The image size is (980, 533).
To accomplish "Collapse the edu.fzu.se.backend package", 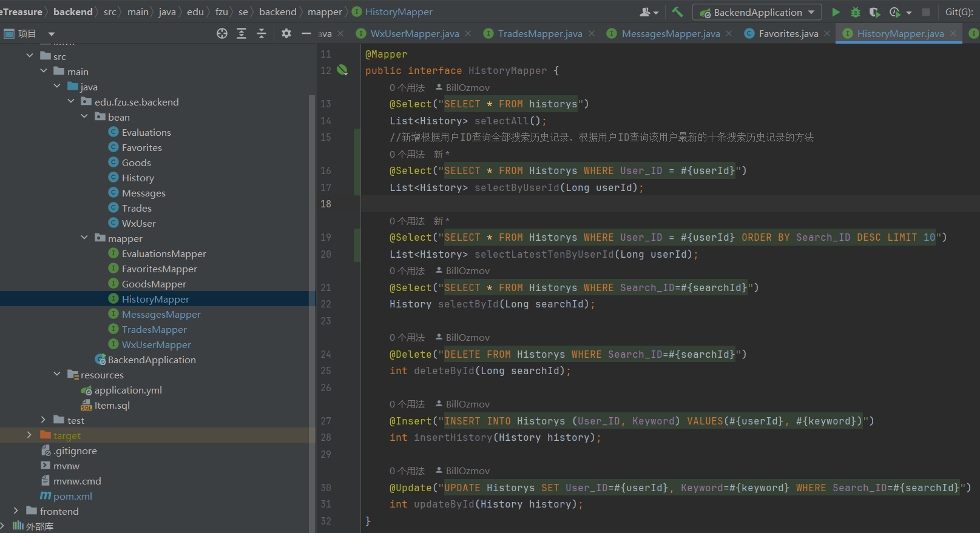I will click(x=71, y=101).
